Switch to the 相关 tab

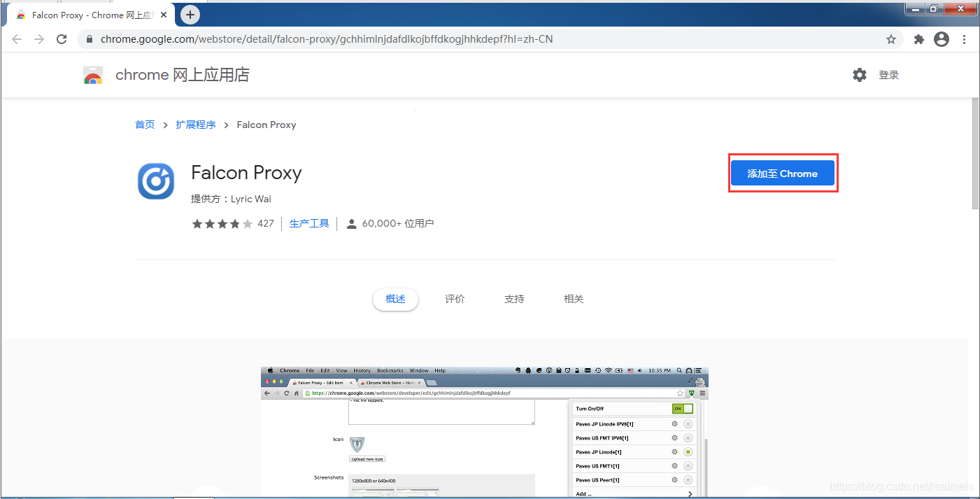coord(574,299)
